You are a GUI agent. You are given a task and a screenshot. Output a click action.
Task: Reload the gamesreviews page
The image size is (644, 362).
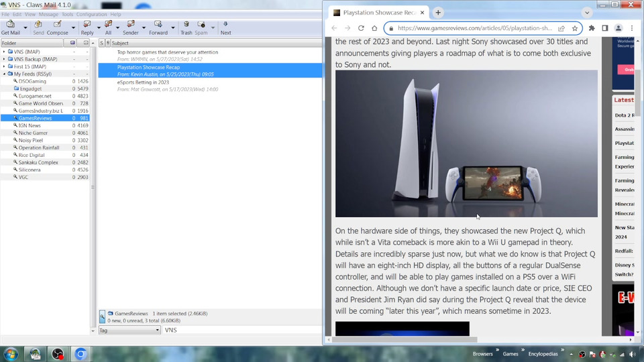pyautogui.click(x=361, y=28)
